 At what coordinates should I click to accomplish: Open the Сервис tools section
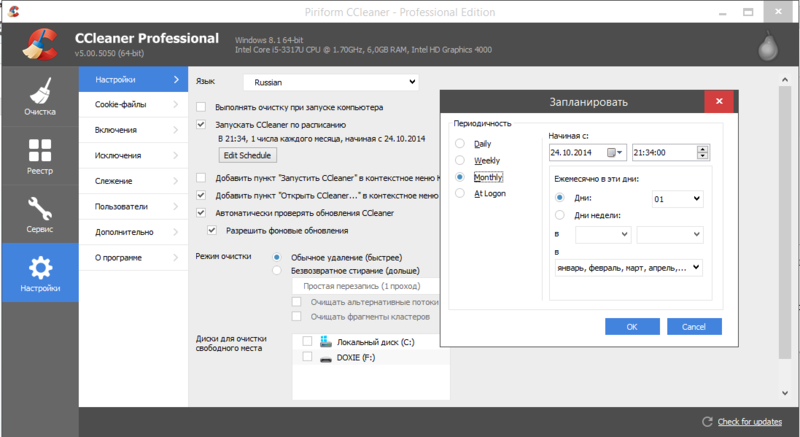pyautogui.click(x=40, y=214)
